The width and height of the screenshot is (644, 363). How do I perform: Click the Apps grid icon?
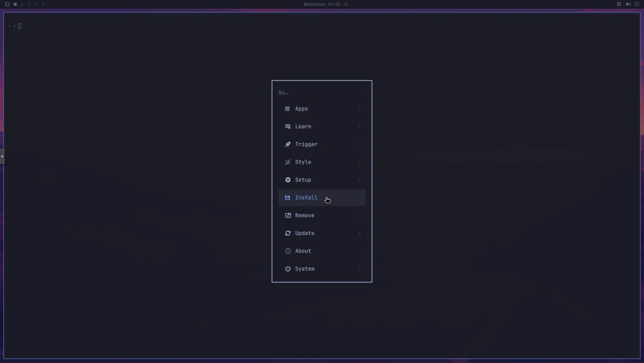coord(287,109)
